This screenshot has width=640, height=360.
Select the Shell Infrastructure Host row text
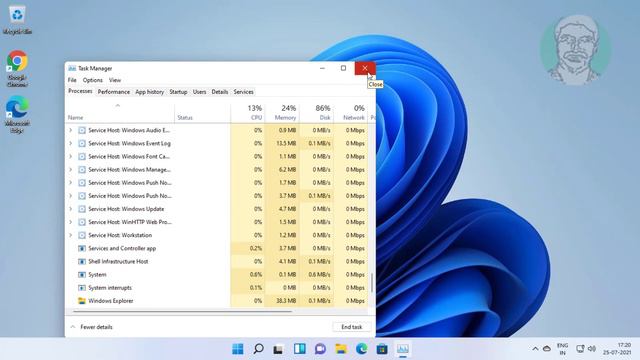[x=118, y=262]
